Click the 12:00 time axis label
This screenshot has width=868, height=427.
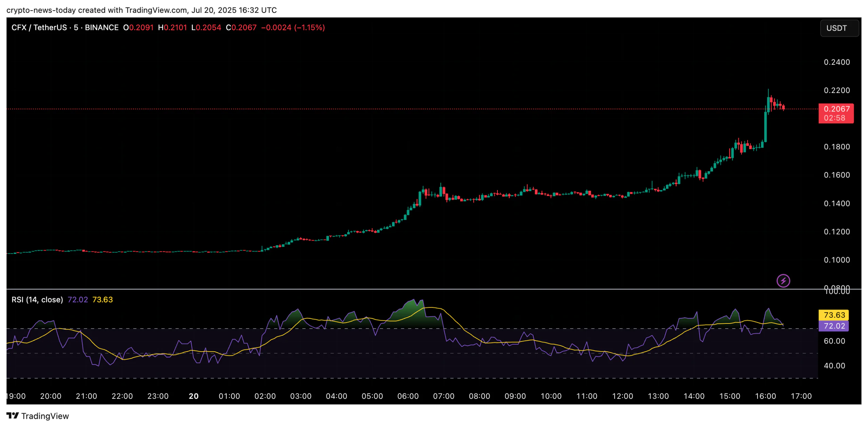[623, 396]
